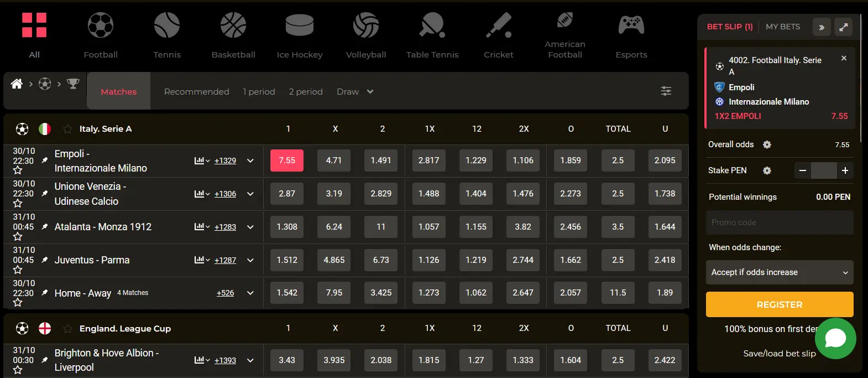This screenshot has height=378, width=868.
Task: Open statistics chart for Atalanta - Monza match
Action: pos(202,227)
